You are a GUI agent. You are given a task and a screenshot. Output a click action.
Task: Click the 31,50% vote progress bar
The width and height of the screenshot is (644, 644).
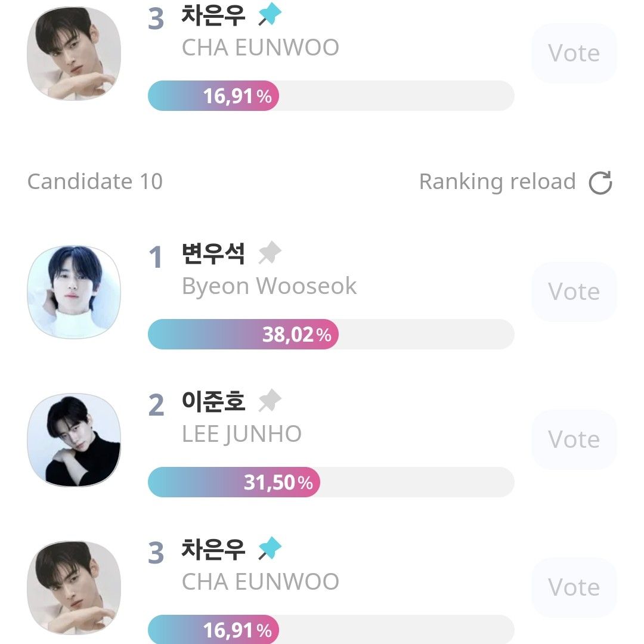click(330, 482)
